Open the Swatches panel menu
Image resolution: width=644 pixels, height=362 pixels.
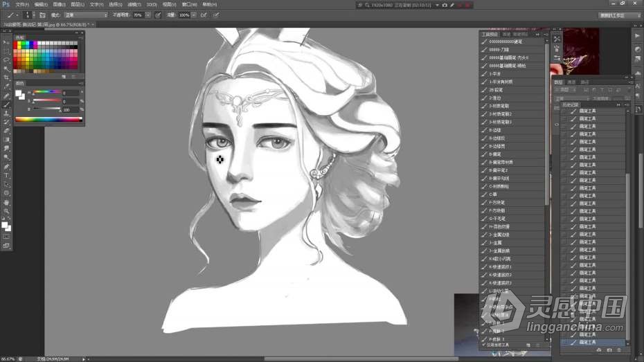(81, 37)
